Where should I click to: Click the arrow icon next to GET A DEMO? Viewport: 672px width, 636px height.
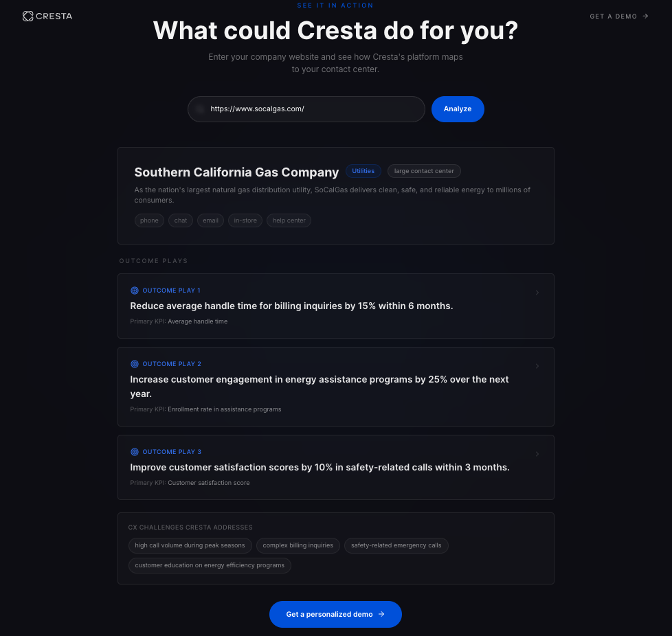[645, 16]
